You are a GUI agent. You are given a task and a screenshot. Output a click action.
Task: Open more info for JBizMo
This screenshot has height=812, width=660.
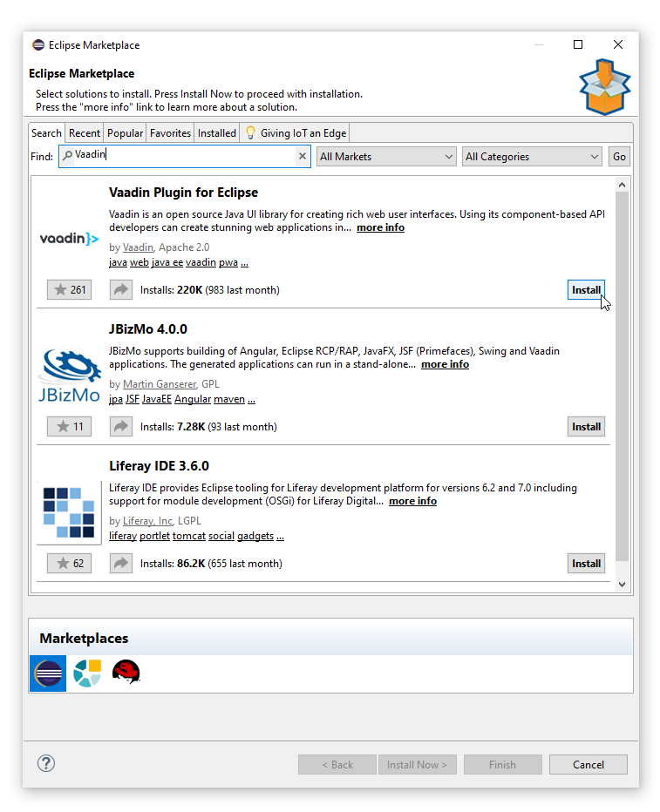pyautogui.click(x=445, y=364)
